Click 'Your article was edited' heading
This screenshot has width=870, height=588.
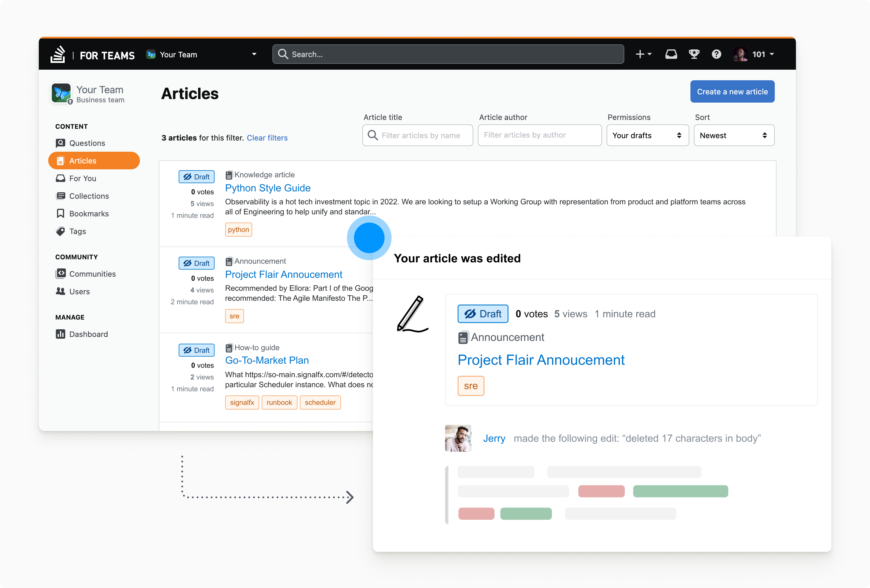tap(457, 258)
